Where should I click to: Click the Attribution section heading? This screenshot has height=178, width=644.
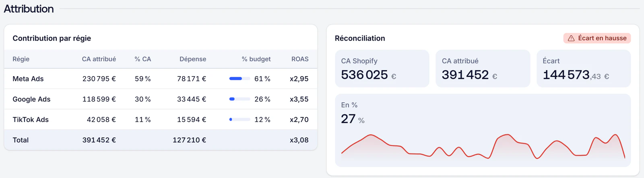29,8
